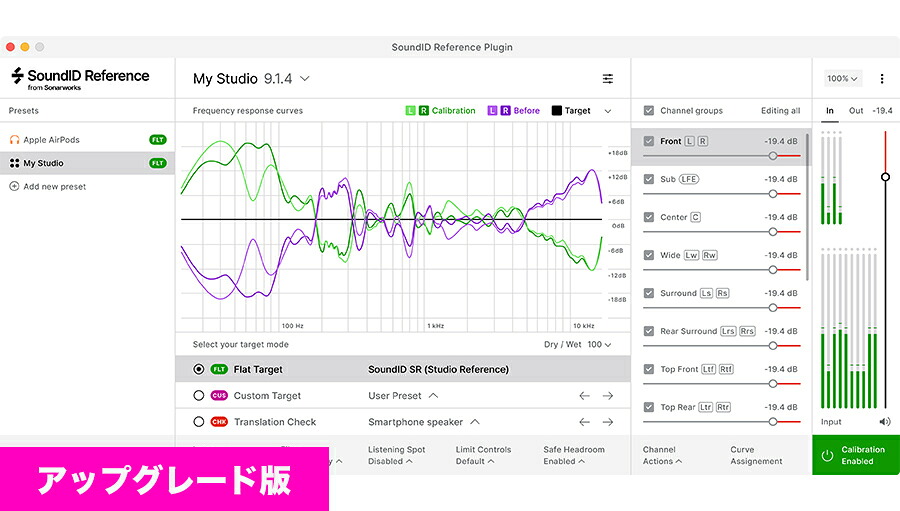
Task: Toggle the Channel groups checkbox
Action: tap(649, 110)
